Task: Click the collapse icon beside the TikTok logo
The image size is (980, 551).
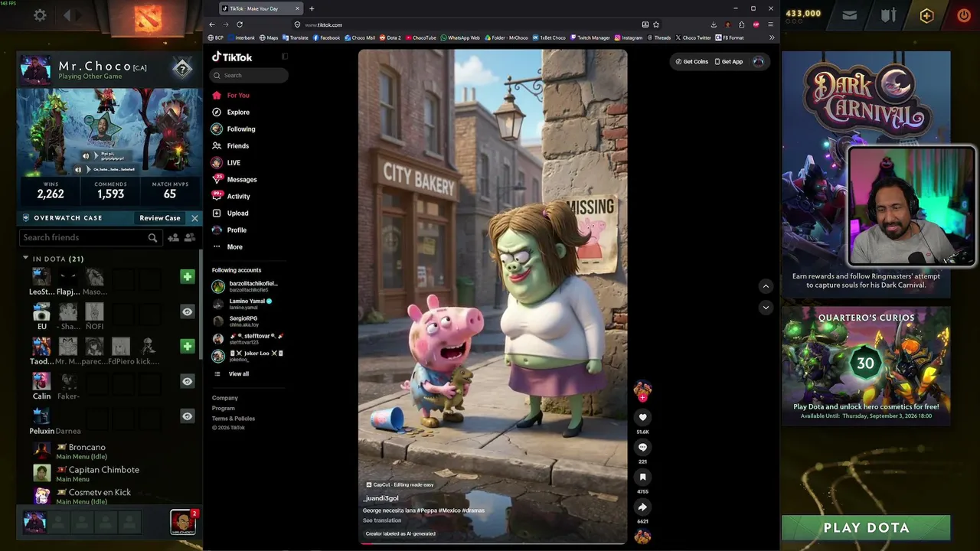Action: click(x=285, y=57)
